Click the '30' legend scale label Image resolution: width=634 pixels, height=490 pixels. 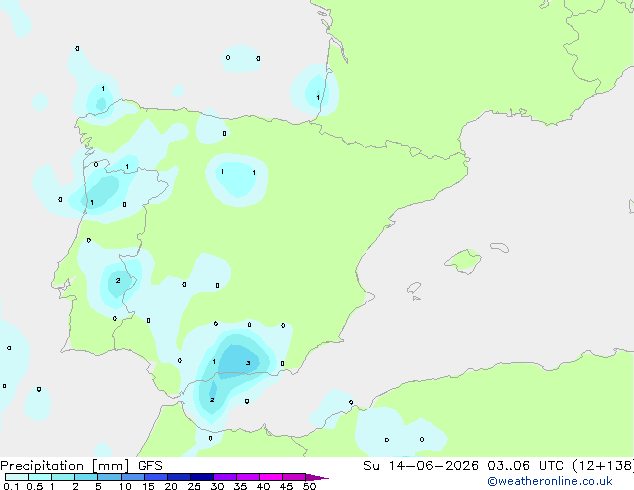[x=217, y=486]
